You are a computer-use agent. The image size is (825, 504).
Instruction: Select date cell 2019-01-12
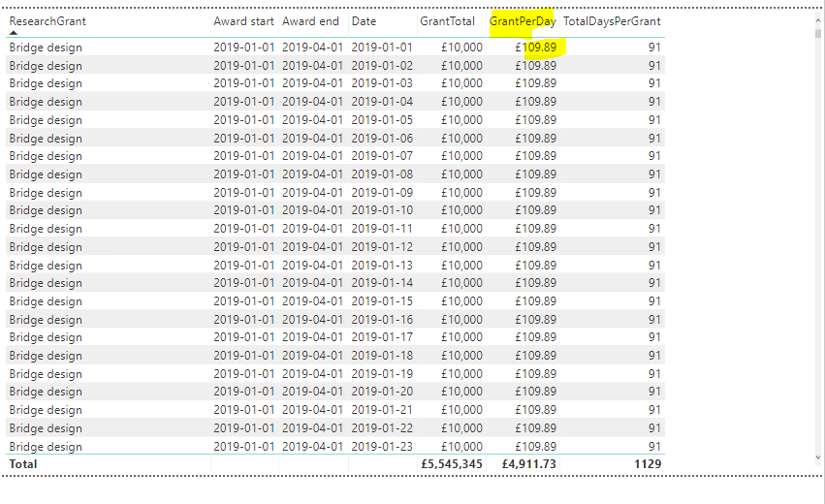click(x=382, y=247)
